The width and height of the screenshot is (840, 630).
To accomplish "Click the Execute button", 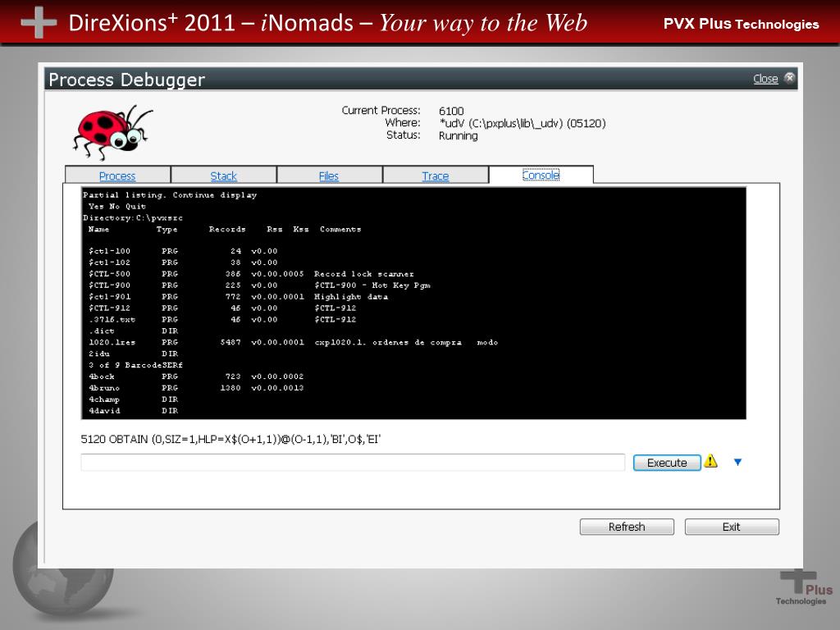I will tap(667, 463).
